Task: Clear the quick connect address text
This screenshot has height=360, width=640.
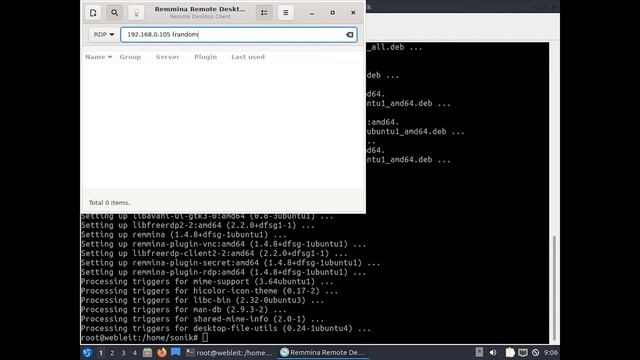Action: (x=349, y=35)
